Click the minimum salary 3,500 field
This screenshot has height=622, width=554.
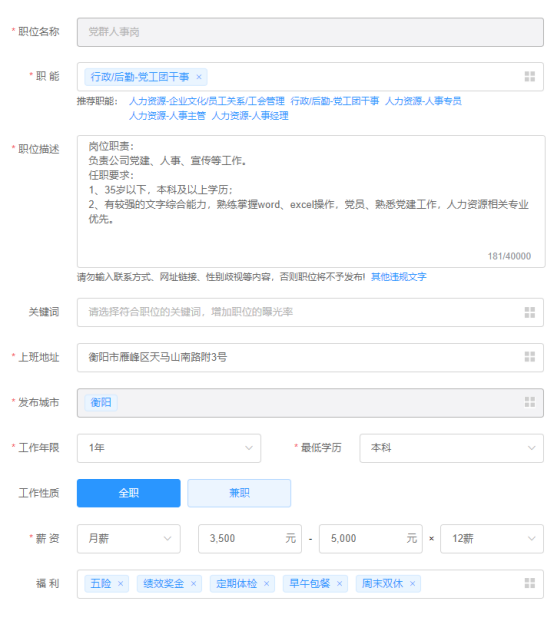tap(250, 539)
